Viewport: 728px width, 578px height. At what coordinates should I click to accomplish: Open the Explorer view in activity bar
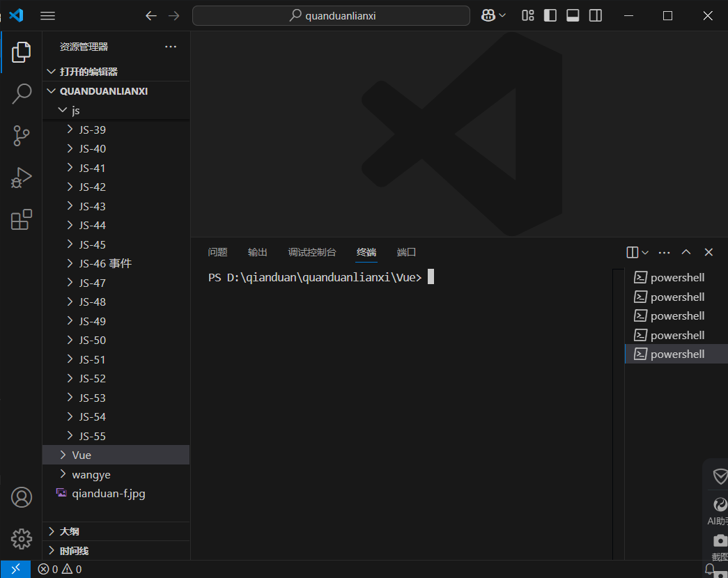pos(21,52)
